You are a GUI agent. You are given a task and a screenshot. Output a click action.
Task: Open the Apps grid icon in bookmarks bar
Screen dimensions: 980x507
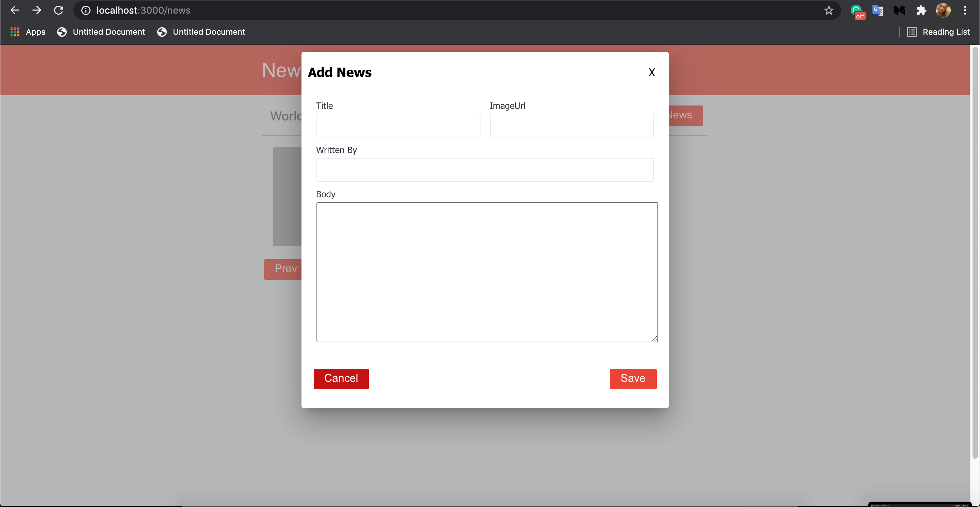tap(14, 32)
